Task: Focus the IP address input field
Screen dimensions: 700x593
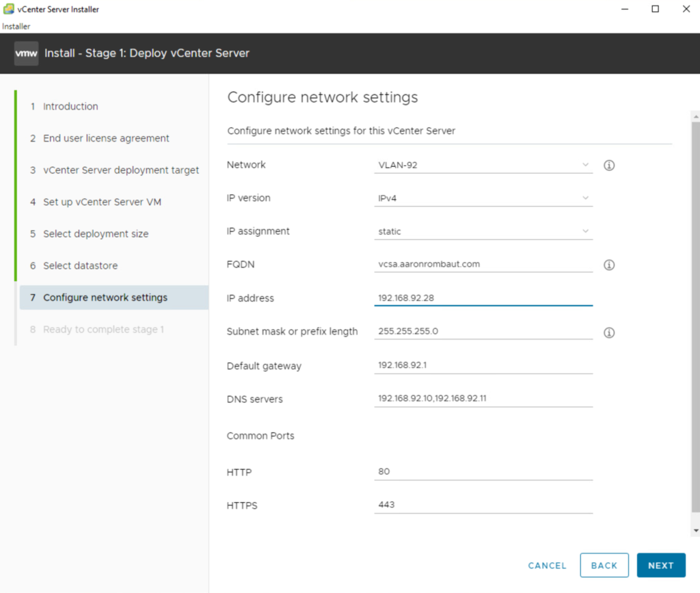Action: coord(483,298)
